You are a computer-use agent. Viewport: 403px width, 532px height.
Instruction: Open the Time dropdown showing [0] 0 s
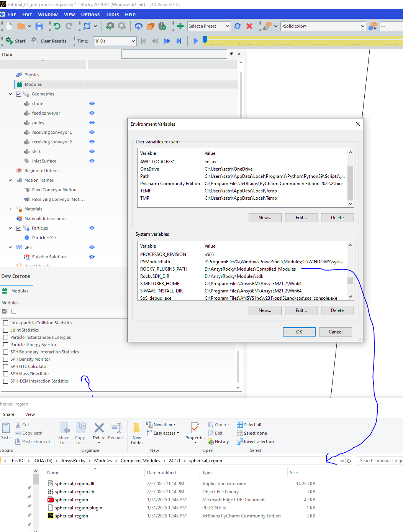115,41
